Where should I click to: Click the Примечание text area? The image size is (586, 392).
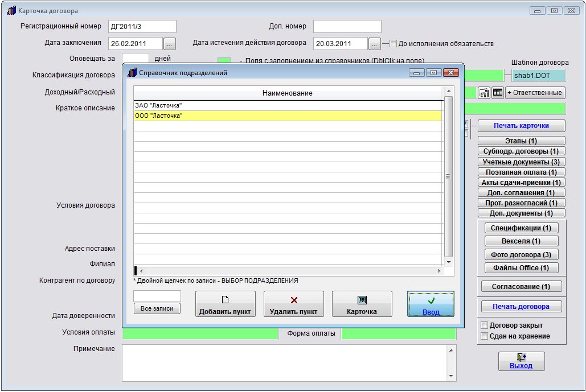284,363
